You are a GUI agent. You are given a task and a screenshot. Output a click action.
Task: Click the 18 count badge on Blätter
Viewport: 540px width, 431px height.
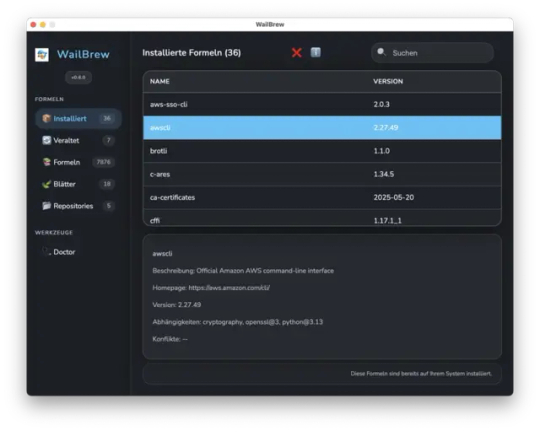point(107,184)
